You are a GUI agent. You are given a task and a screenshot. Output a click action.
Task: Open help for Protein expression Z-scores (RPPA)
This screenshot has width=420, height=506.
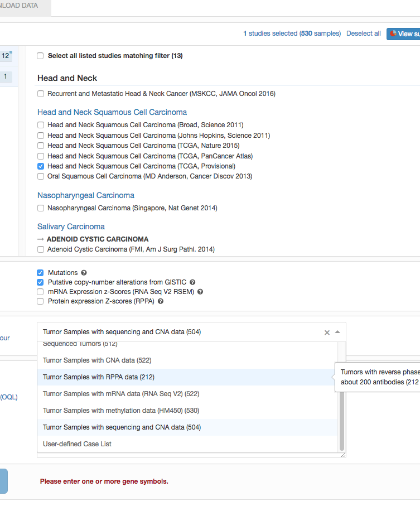(x=162, y=301)
